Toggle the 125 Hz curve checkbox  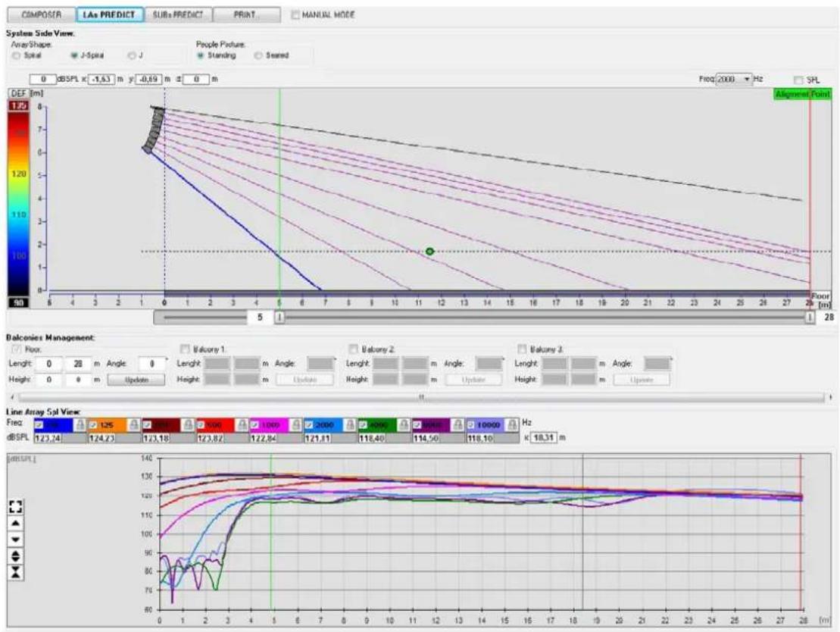[92, 425]
